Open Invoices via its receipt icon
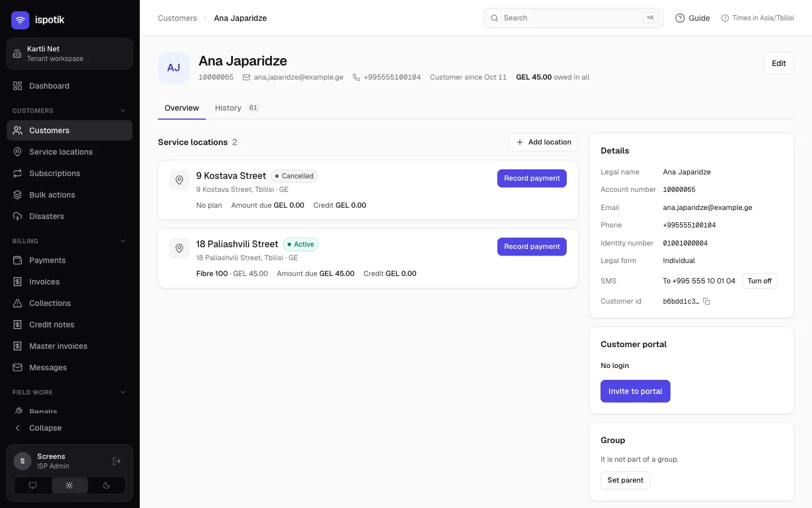Screen dimensions: 812x508 pos(17,282)
